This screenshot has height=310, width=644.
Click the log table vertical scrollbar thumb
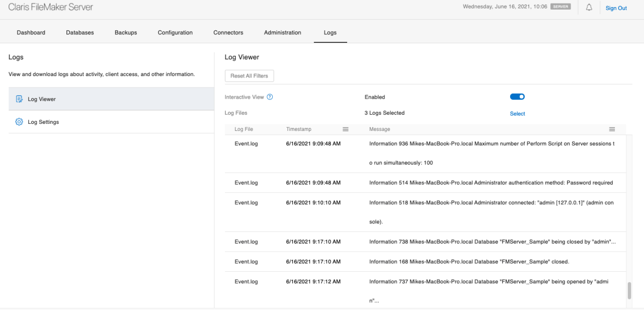coord(629,291)
